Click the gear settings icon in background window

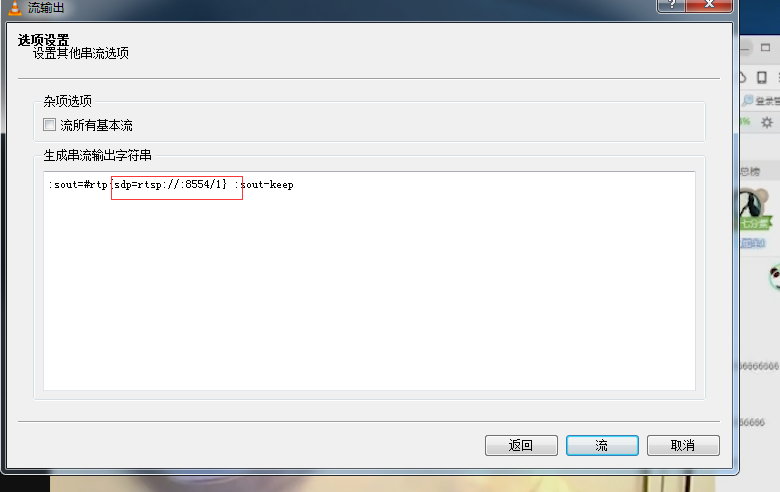[x=767, y=122]
